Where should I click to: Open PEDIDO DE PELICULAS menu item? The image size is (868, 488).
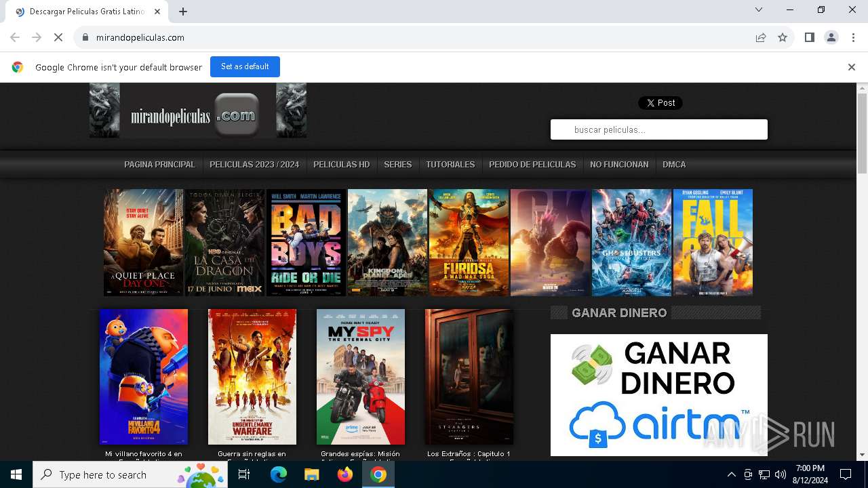click(x=532, y=165)
